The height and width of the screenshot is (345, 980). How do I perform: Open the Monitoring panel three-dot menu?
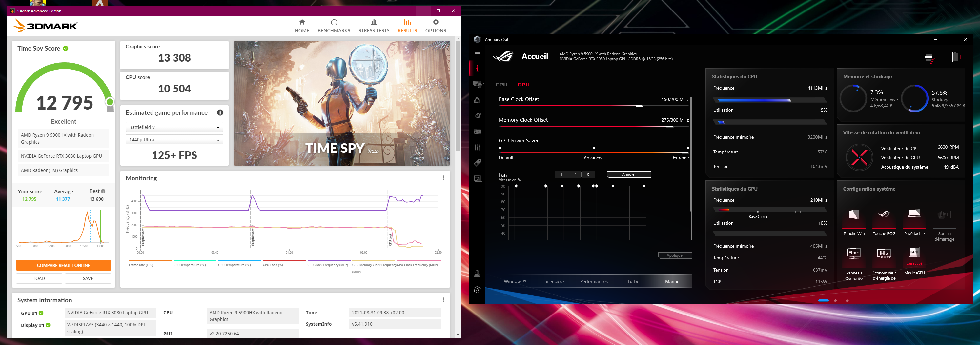(x=443, y=178)
